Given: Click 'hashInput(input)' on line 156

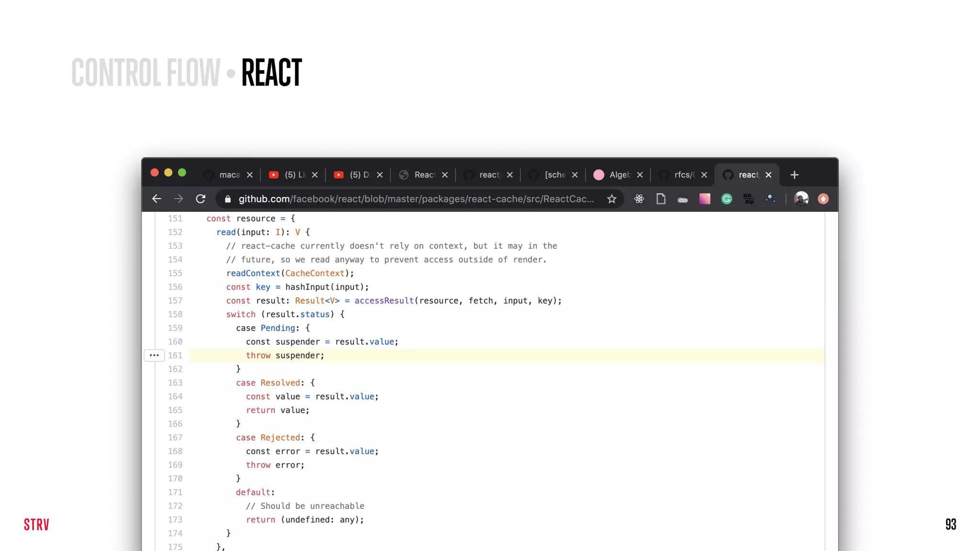Looking at the screenshot, I should [x=325, y=287].
